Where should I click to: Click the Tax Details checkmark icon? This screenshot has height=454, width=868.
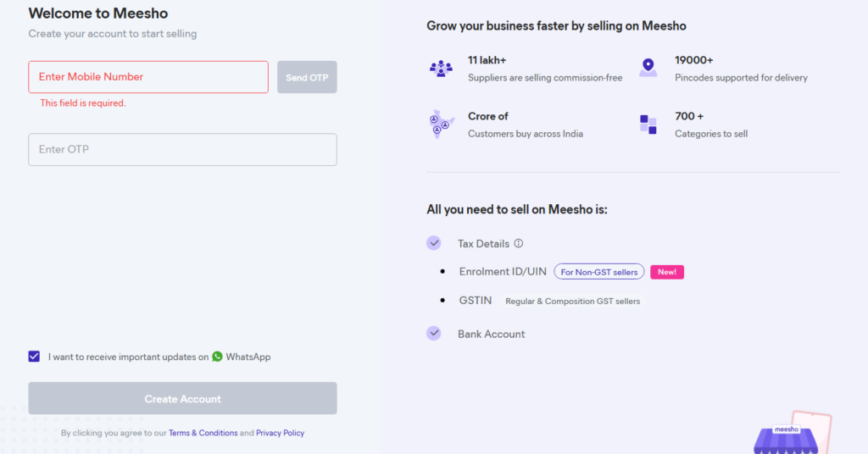pyautogui.click(x=434, y=243)
